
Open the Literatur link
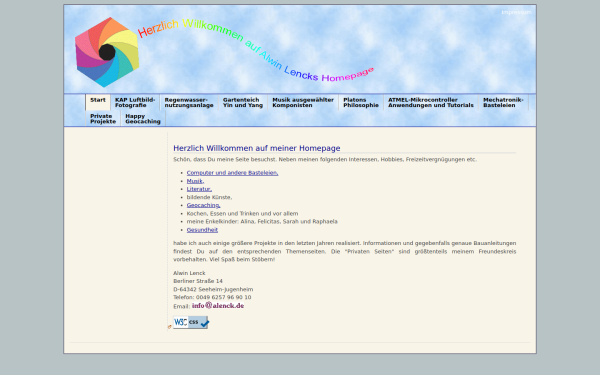pyautogui.click(x=199, y=189)
